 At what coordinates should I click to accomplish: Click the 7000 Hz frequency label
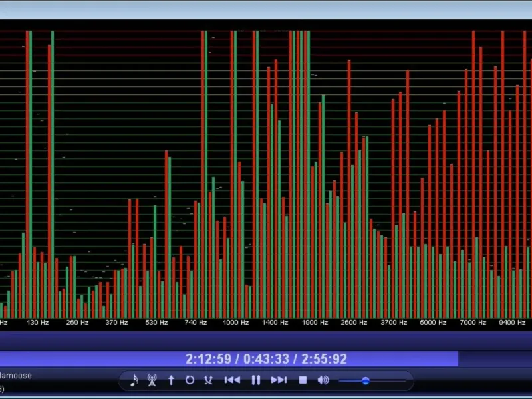click(473, 323)
